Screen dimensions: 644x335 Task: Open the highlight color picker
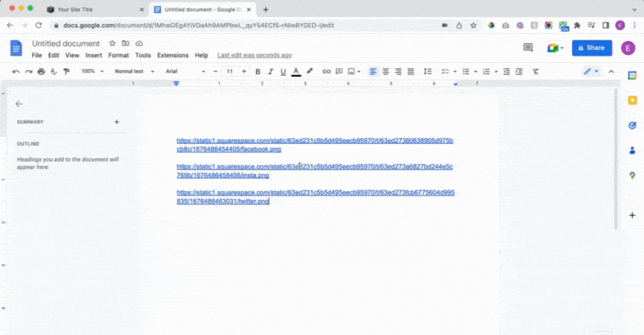(310, 71)
